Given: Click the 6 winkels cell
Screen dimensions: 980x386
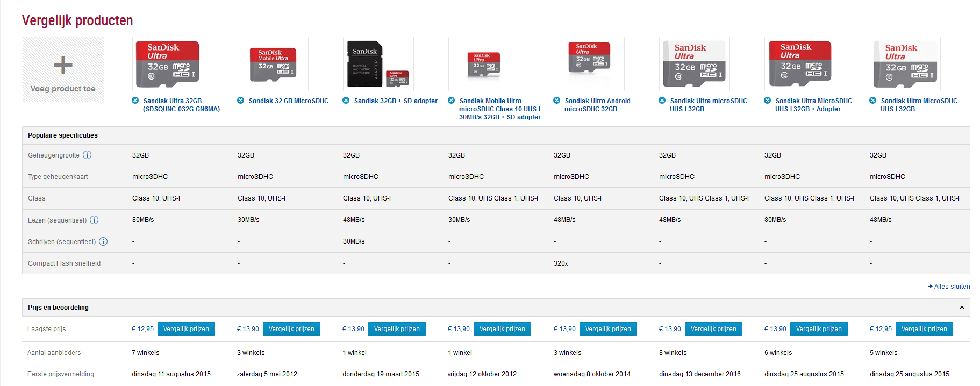Looking at the screenshot, I should tap(778, 353).
